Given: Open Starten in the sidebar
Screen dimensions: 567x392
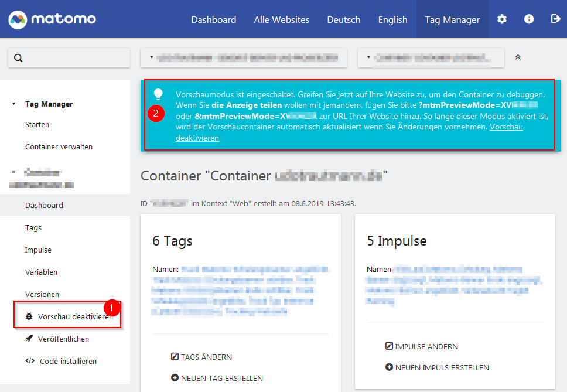Looking at the screenshot, I should click(x=37, y=124).
